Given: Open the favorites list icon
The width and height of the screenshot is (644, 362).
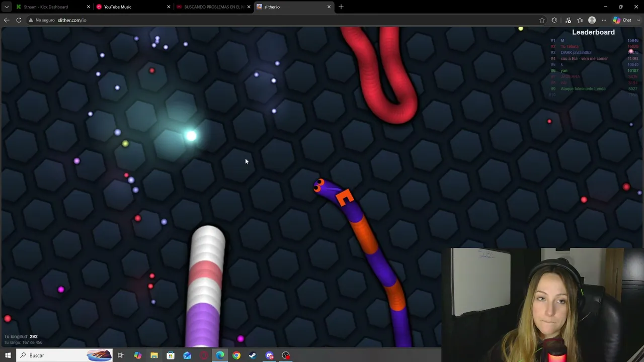Looking at the screenshot, I should (x=580, y=20).
